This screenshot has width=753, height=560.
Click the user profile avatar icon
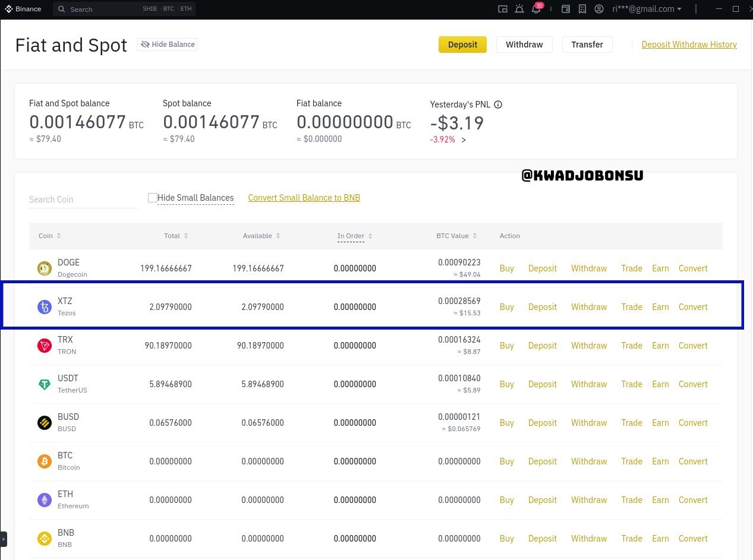(x=599, y=9)
